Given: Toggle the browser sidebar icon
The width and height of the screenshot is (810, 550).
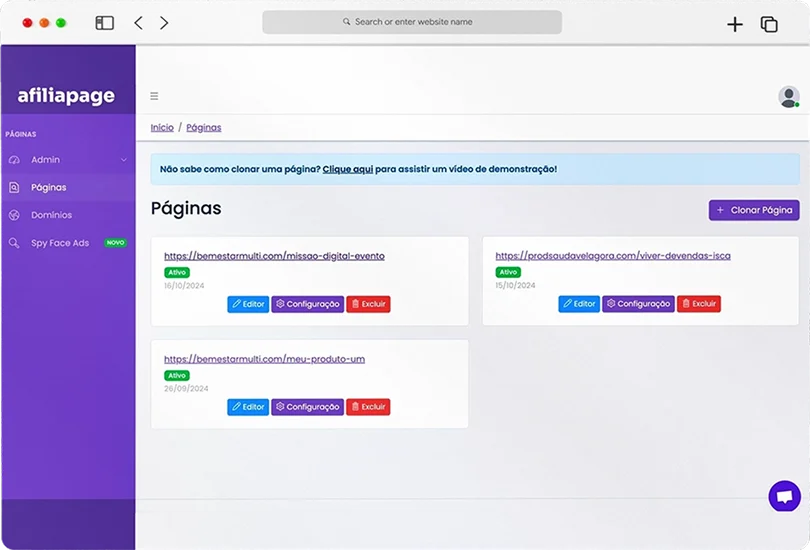Looking at the screenshot, I should pyautogui.click(x=104, y=23).
